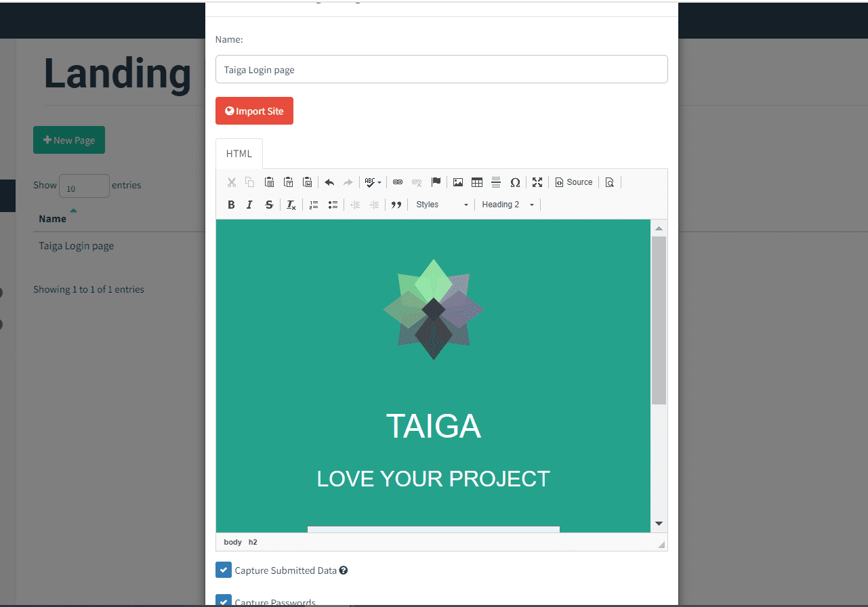This screenshot has width=868, height=607.
Task: Click the Preview icon next to Source
Action: point(610,182)
